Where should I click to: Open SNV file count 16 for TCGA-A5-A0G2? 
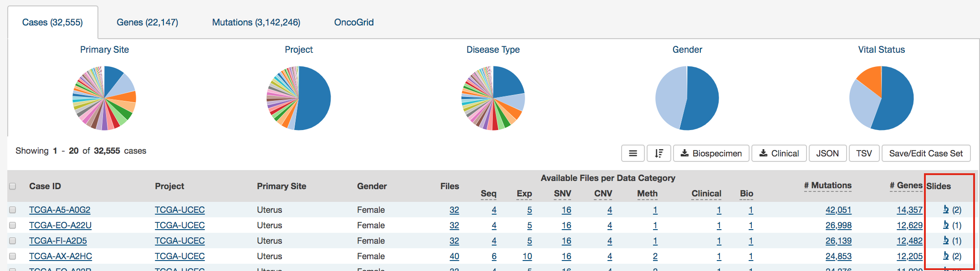pos(567,210)
